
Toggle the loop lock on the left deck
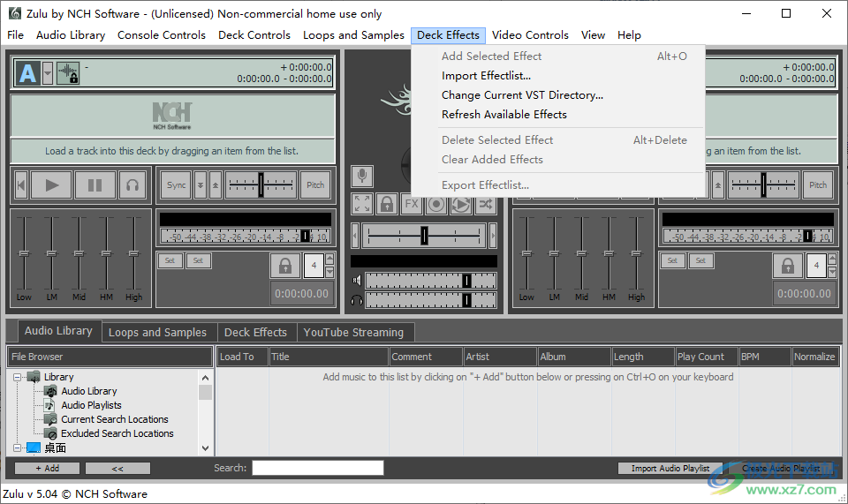[x=284, y=266]
